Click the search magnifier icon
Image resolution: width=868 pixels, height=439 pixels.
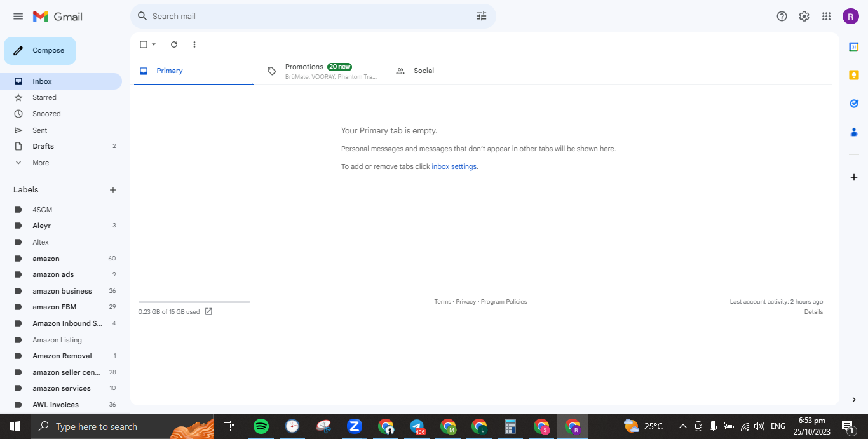click(x=142, y=16)
